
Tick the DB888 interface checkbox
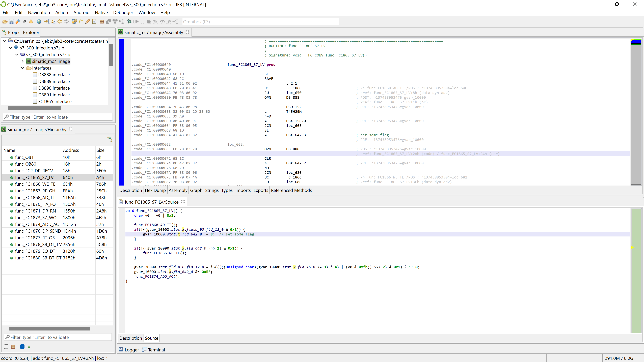tap(35, 75)
